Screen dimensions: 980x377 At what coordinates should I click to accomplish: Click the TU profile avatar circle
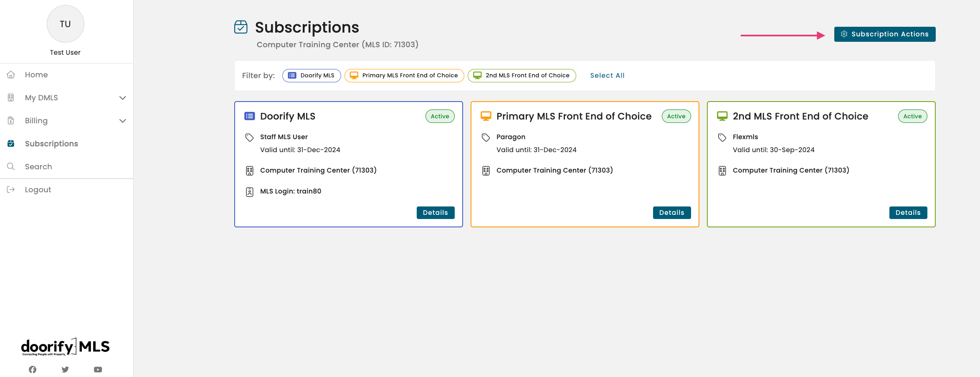pos(66,24)
